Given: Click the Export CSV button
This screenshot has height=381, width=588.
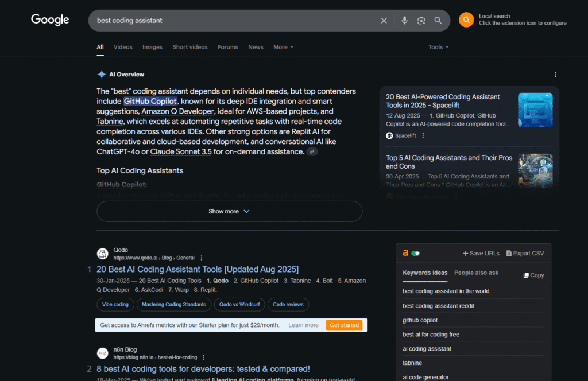Looking at the screenshot, I should (525, 253).
